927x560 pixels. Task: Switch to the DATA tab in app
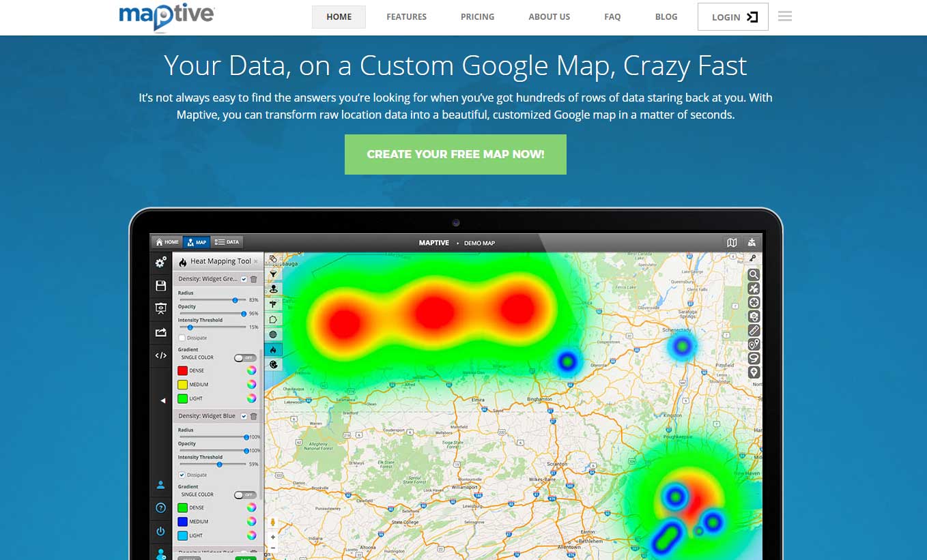pyautogui.click(x=227, y=242)
